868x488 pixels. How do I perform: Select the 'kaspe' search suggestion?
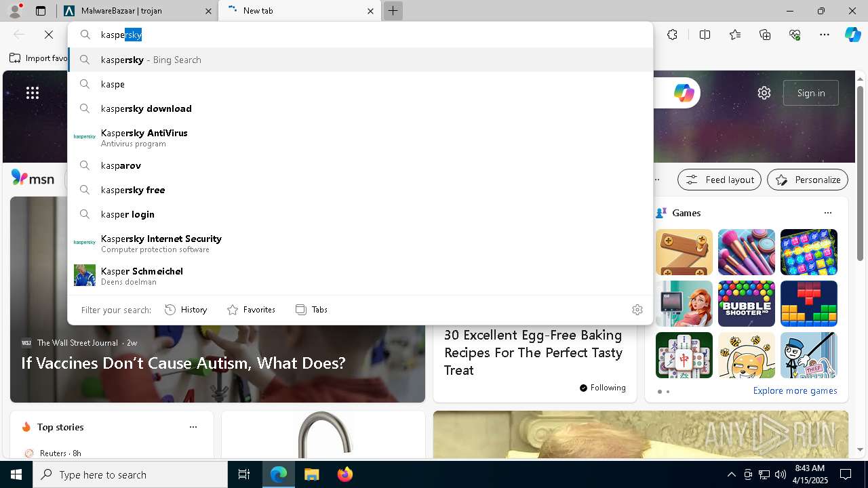click(360, 84)
